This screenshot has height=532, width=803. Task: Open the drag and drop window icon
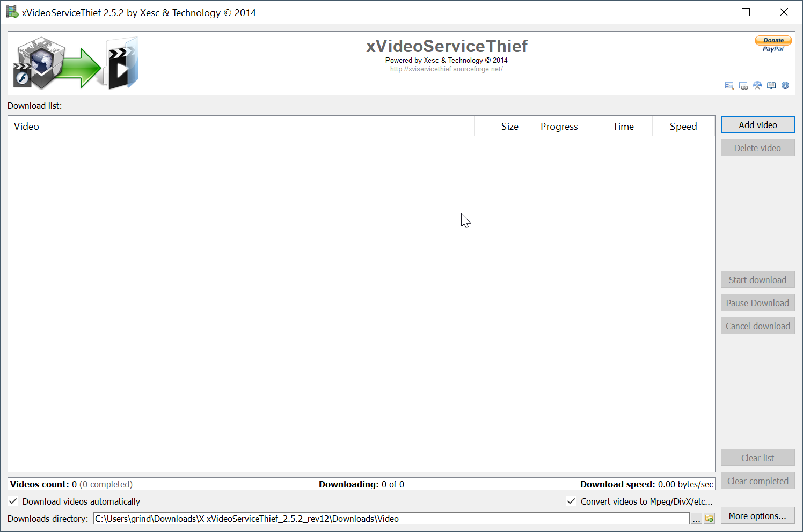pyautogui.click(x=743, y=85)
